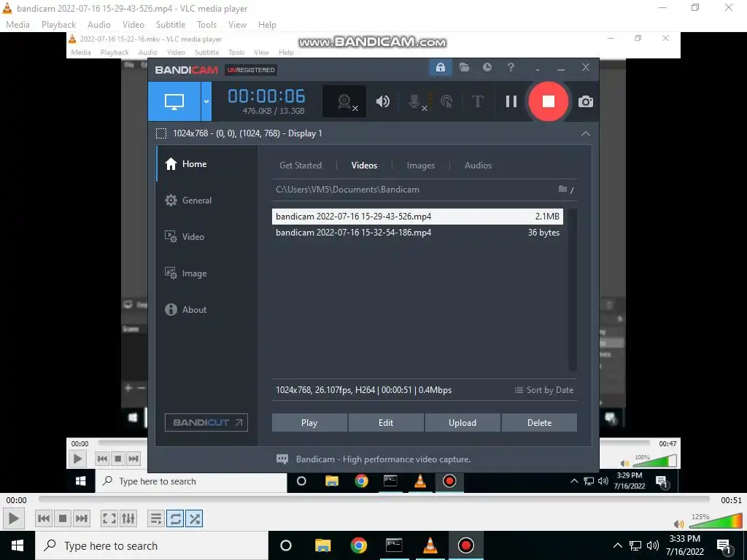This screenshot has height=560, width=747.
Task: Click the outer VLC play button
Action: click(x=13, y=518)
